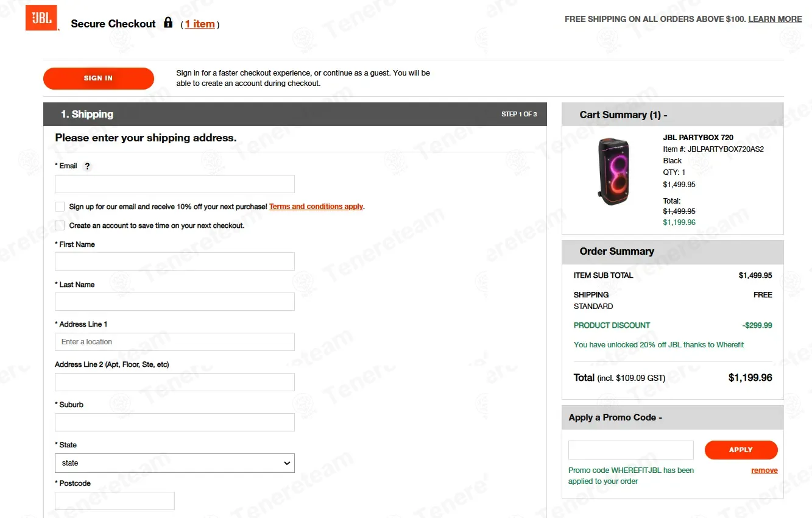Image resolution: width=812 pixels, height=518 pixels.
Task: Click the secure checkout padlock icon
Action: [168, 23]
